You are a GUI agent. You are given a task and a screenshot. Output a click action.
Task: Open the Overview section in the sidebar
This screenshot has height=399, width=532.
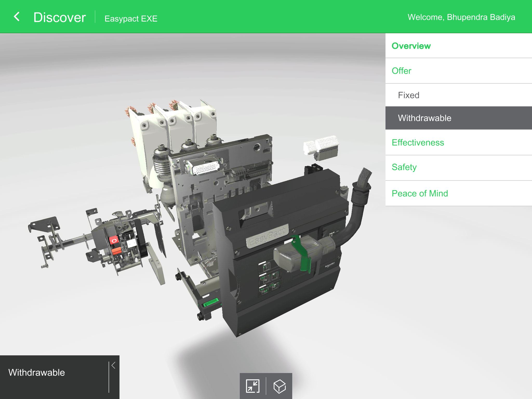(411, 46)
